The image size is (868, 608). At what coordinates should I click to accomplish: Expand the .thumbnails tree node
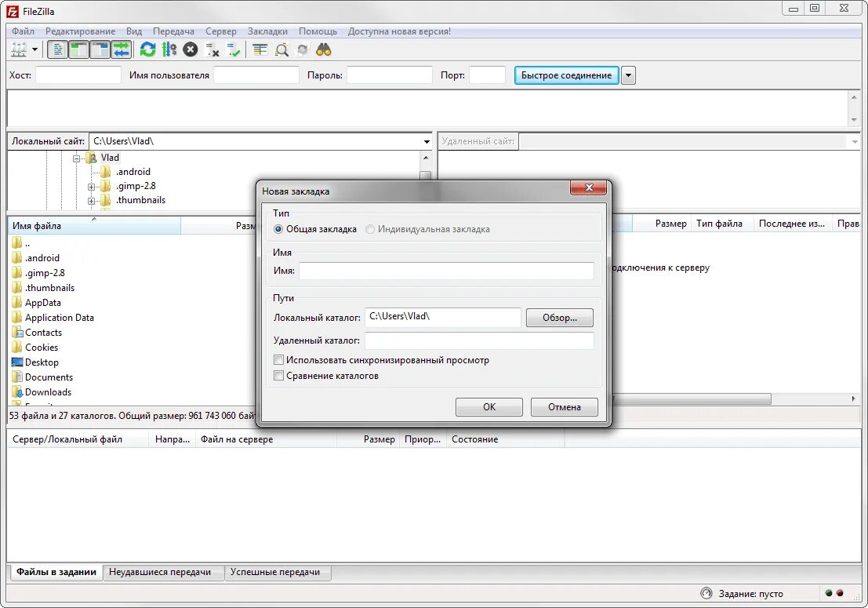91,201
